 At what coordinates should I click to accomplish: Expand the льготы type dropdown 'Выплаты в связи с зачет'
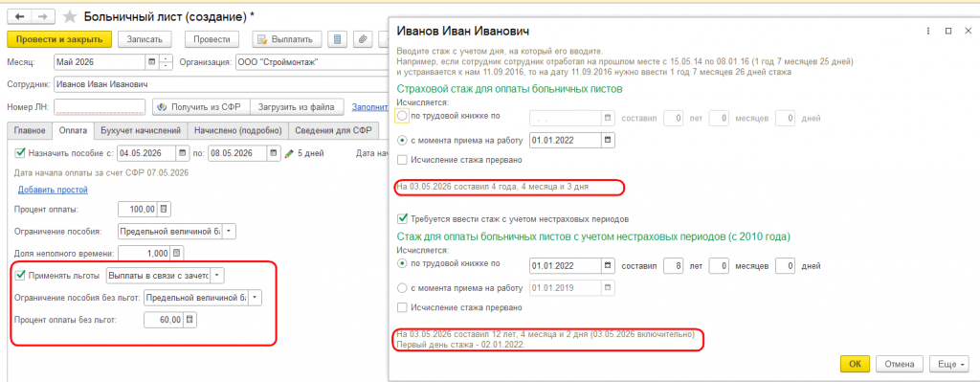pyautogui.click(x=217, y=275)
